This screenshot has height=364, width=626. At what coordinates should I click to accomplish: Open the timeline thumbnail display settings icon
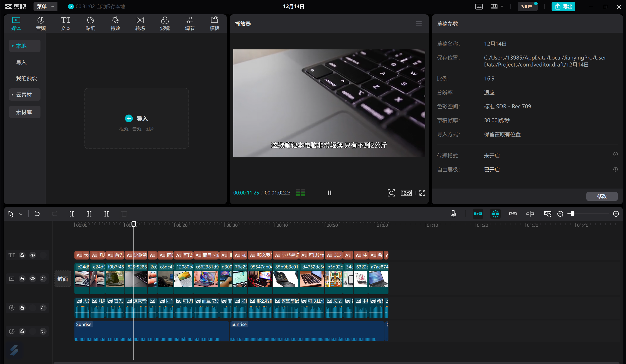[x=547, y=214]
